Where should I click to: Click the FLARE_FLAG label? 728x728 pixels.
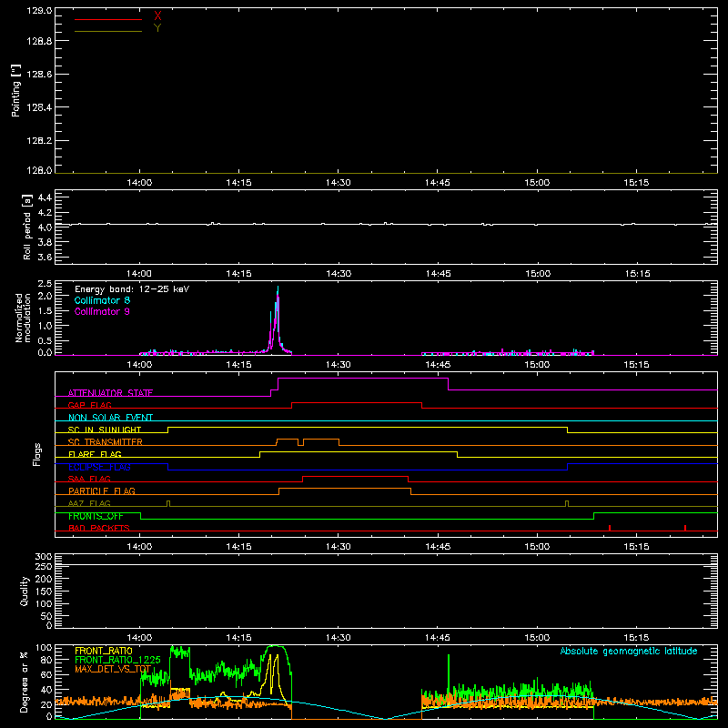point(95,454)
